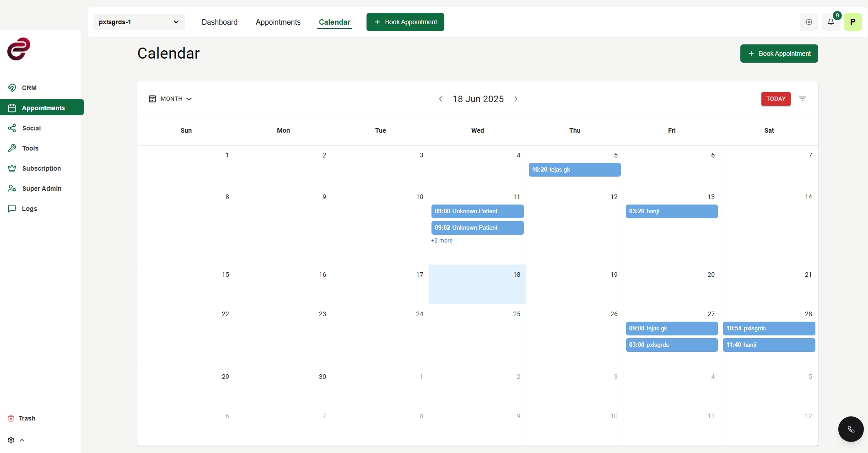Viewport: 868px width, 453px height.
Task: Open Super Admin in the sidebar
Action: click(42, 189)
